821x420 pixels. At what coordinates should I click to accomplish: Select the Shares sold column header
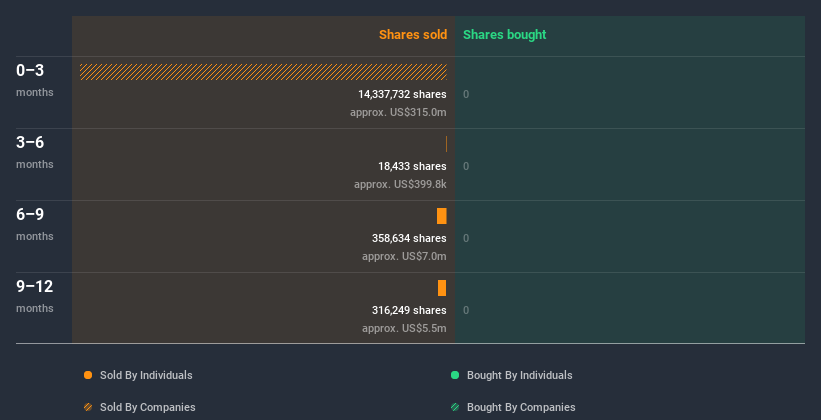412,35
